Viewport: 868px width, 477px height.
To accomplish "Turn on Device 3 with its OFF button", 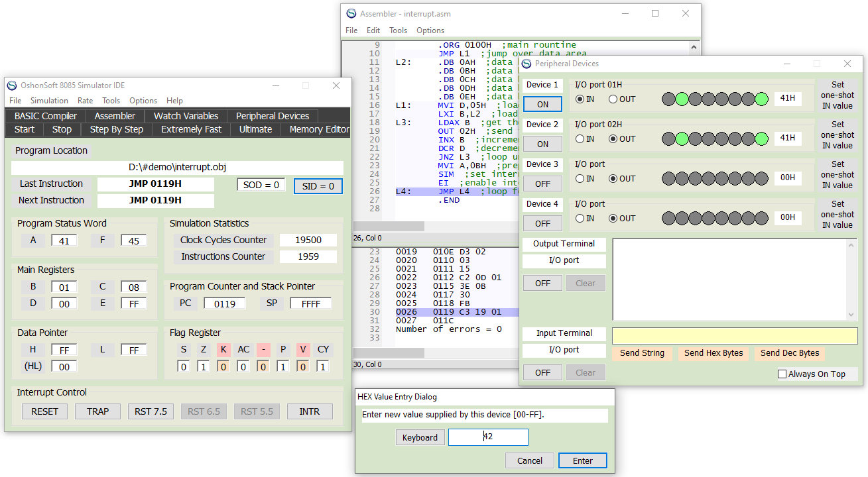I will 543,184.
